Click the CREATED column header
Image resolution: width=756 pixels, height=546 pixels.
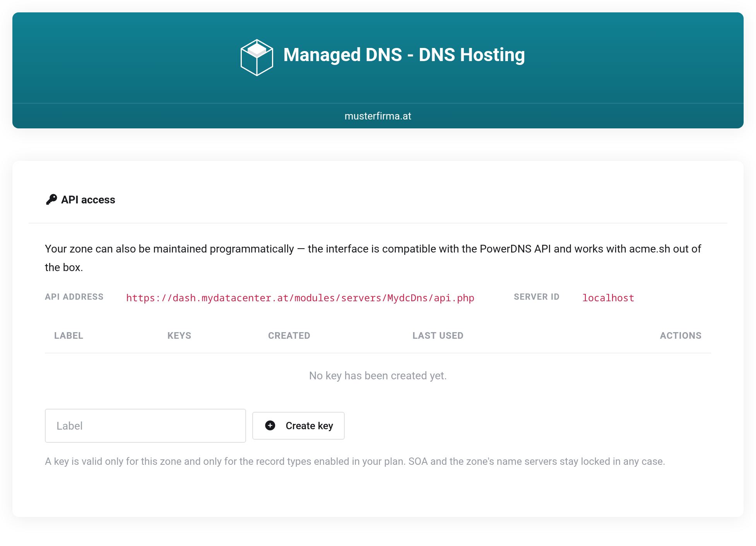click(289, 335)
